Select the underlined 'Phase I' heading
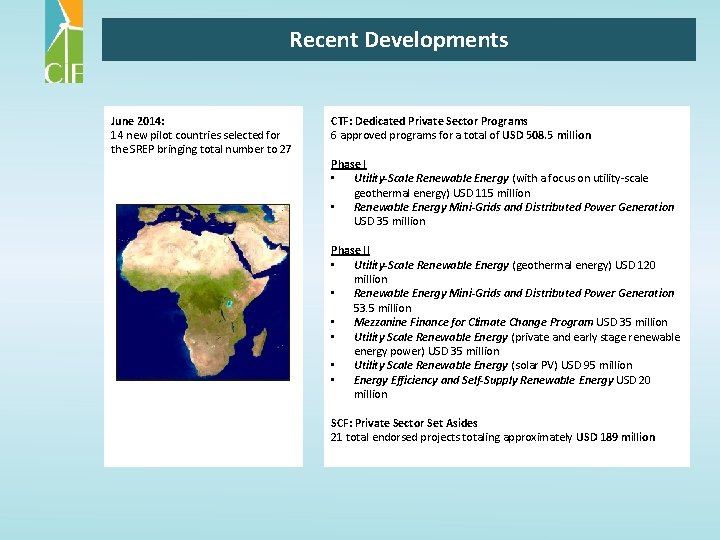The image size is (720, 540). tap(349, 164)
